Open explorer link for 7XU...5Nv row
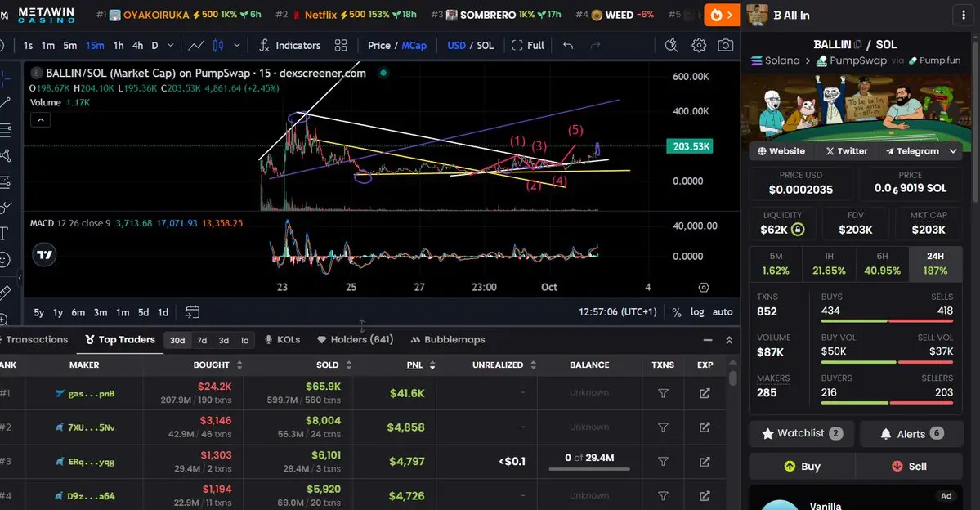The height and width of the screenshot is (510, 980). [x=705, y=427]
